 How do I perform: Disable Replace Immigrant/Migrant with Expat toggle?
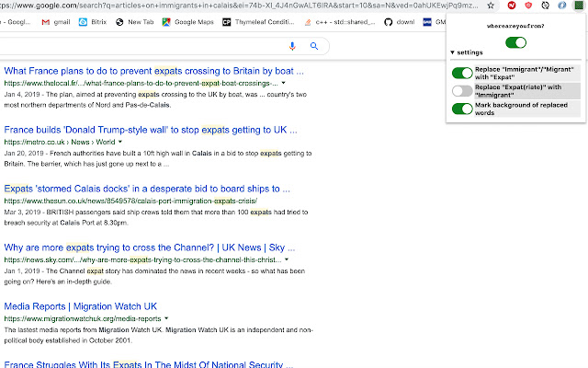click(x=462, y=73)
